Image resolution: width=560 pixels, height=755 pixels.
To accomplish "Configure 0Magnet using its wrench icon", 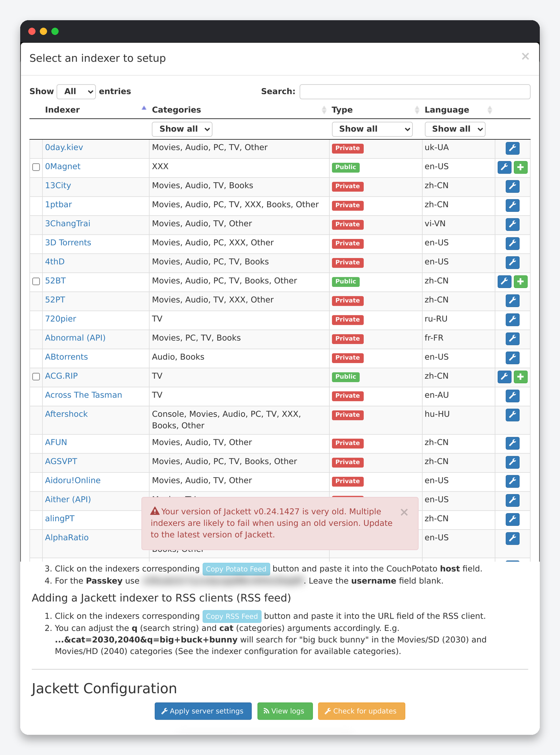I will pos(504,167).
